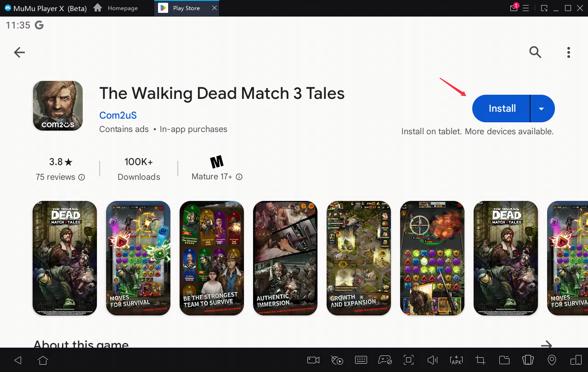
Task: Open the keyboard mapping icon
Action: 361,360
